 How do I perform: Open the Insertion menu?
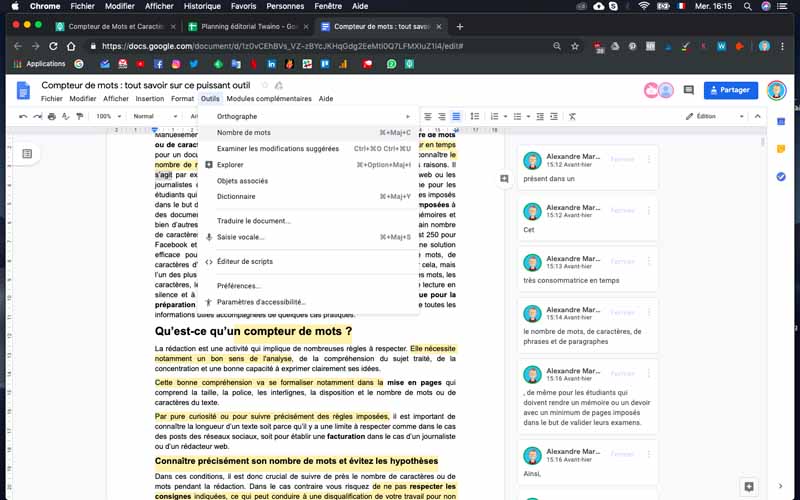point(149,98)
